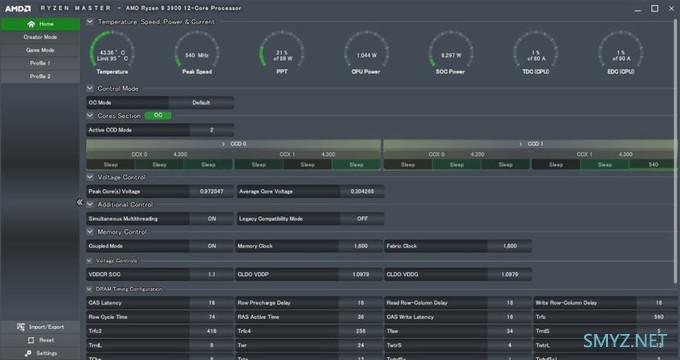Collapse the Voltage Control section
Image resolution: width=680 pixels, height=360 pixels.
(x=90, y=177)
